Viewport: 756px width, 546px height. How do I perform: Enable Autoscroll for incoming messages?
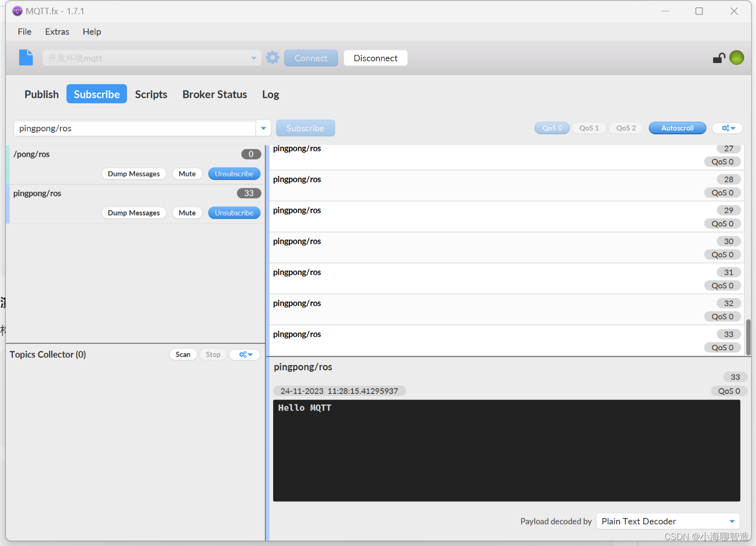click(x=677, y=128)
